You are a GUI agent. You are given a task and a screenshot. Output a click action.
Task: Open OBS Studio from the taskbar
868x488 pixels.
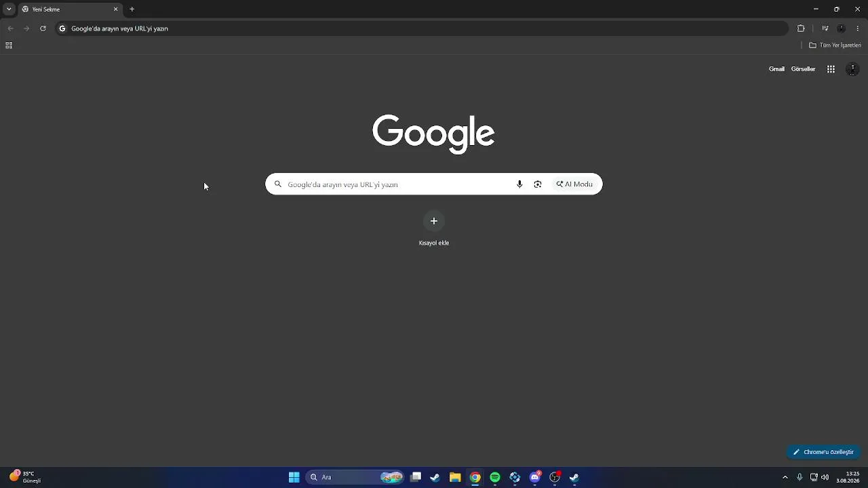click(555, 477)
